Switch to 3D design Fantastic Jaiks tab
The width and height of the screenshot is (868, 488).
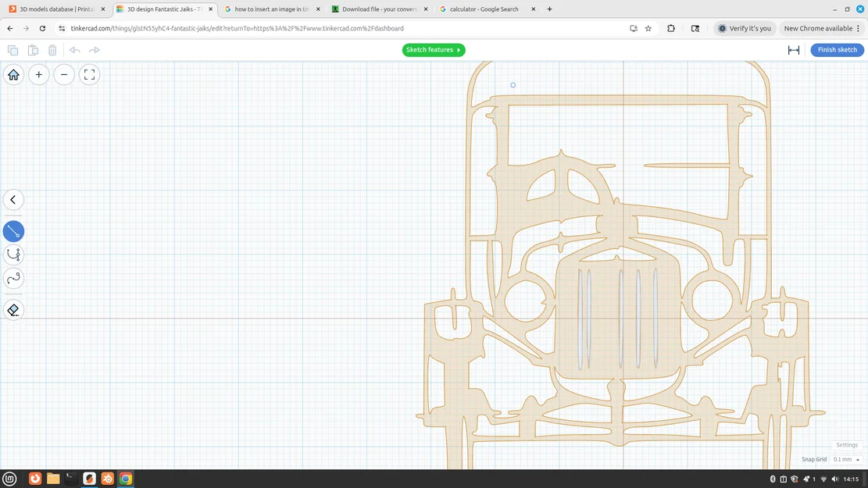[x=165, y=9]
